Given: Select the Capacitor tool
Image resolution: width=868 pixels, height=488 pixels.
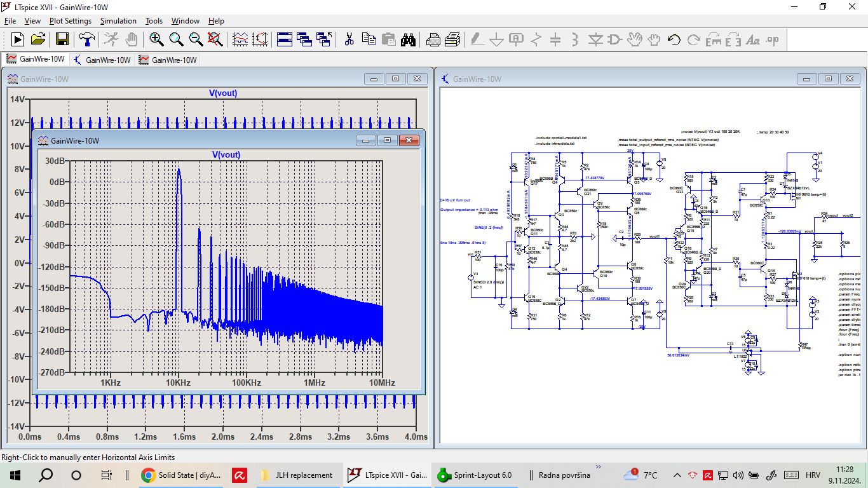Looking at the screenshot, I should pos(555,39).
